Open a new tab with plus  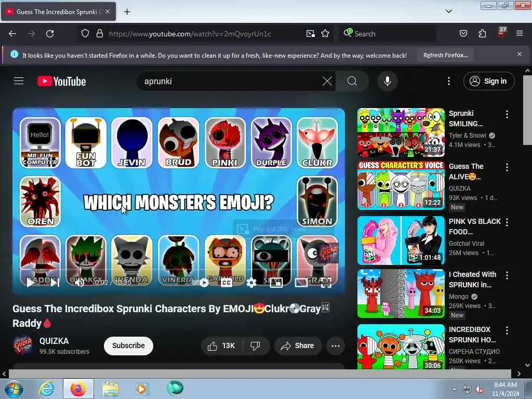[127, 12]
